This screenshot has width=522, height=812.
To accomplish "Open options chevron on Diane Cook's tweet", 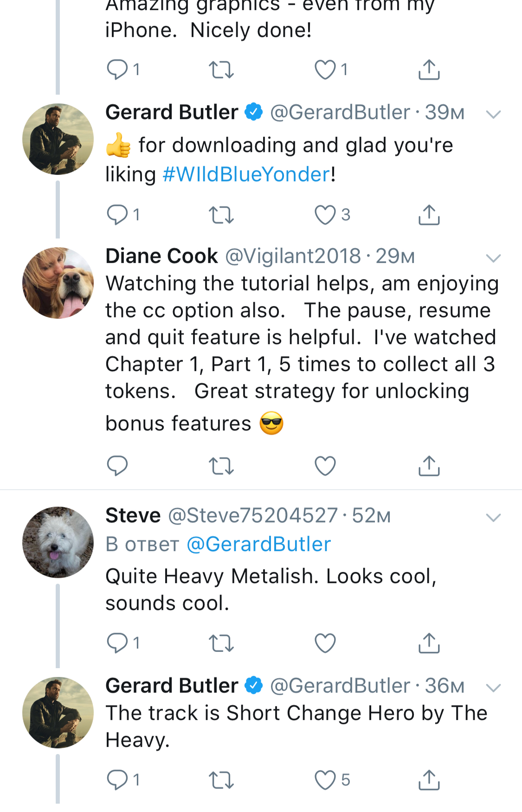I will click(493, 258).
